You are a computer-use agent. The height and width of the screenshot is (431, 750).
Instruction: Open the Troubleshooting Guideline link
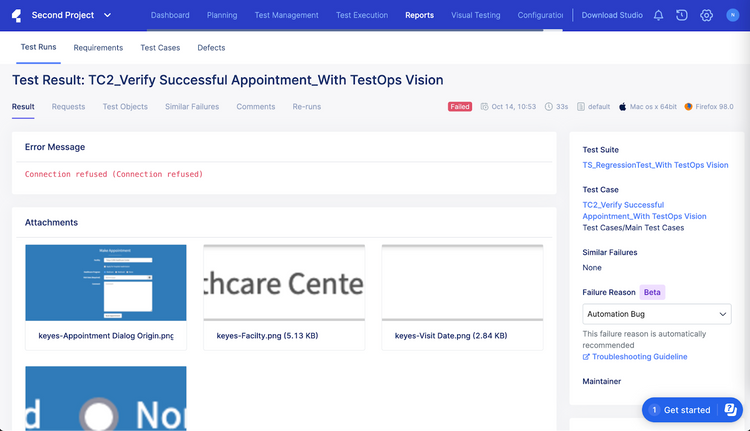pyautogui.click(x=639, y=357)
